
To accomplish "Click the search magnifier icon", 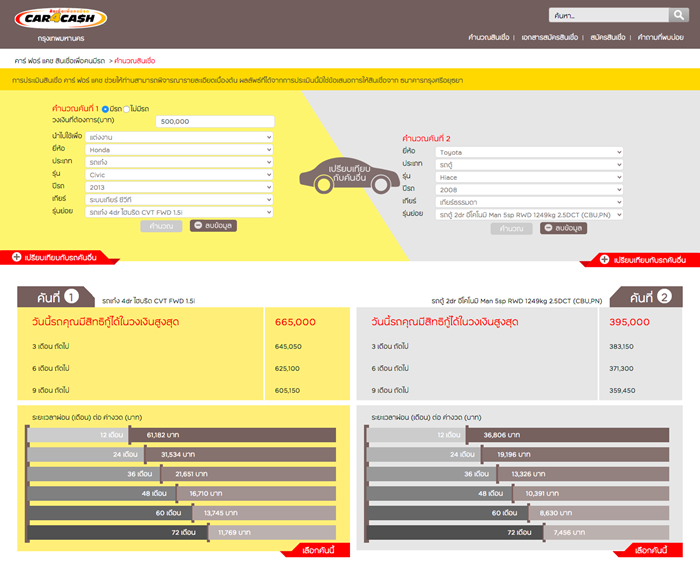I will tap(679, 15).
